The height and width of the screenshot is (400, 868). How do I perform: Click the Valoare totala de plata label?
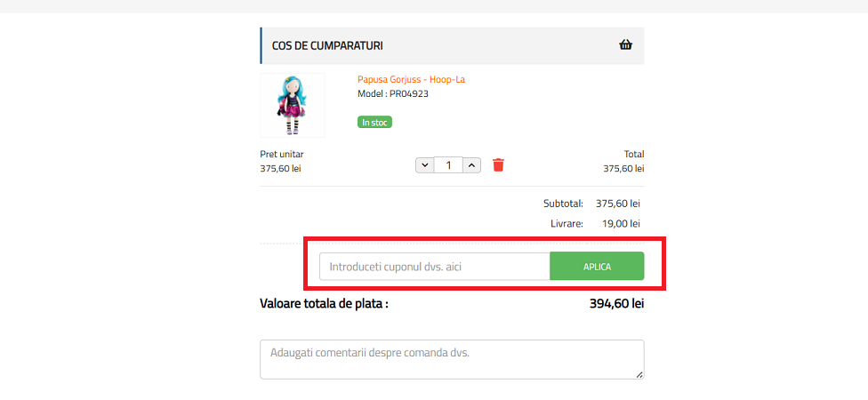pos(324,303)
